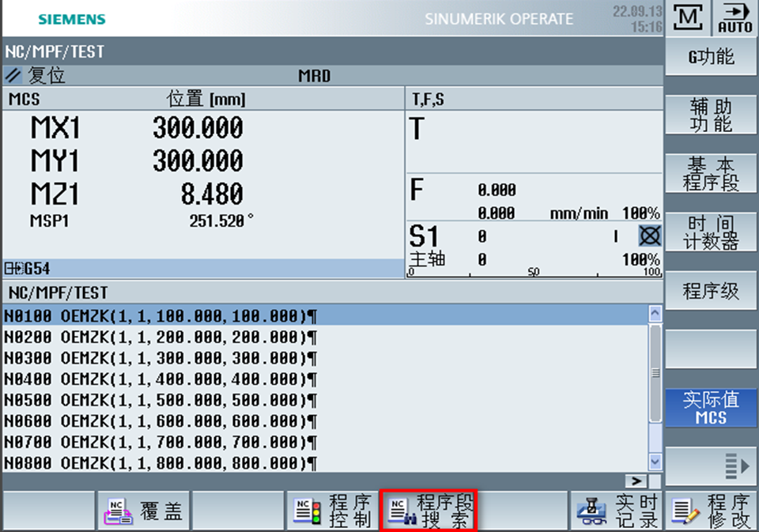Click the MRD status text
Viewport: 759px width, 532px height.
(x=314, y=76)
